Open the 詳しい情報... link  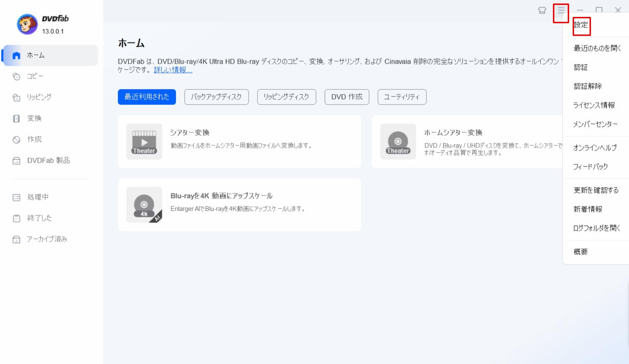click(x=173, y=70)
